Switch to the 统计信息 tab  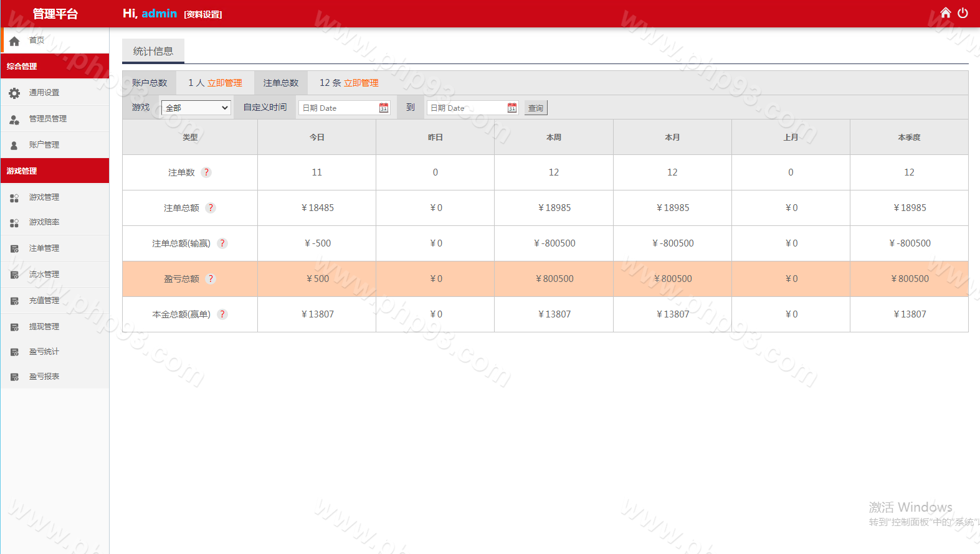153,51
